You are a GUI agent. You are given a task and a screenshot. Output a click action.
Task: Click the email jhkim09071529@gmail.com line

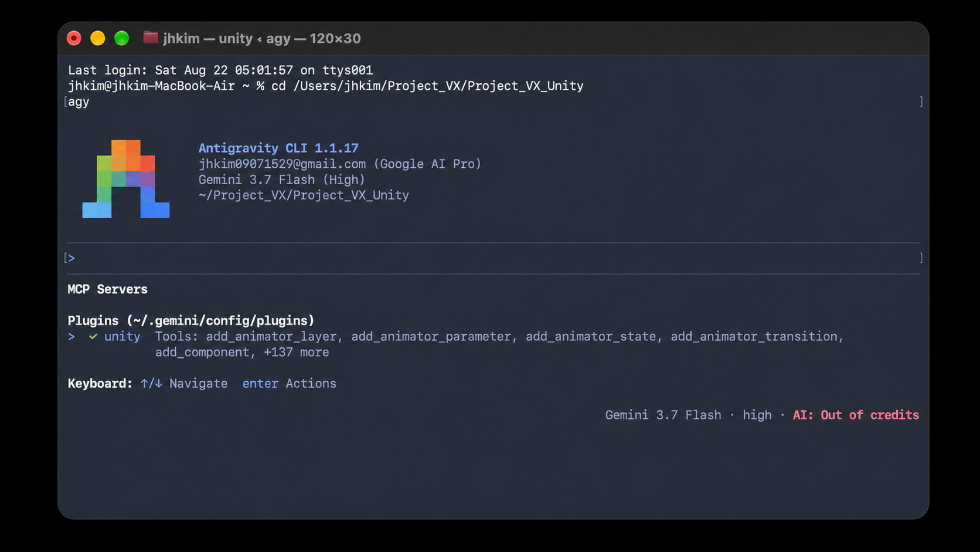click(x=340, y=164)
